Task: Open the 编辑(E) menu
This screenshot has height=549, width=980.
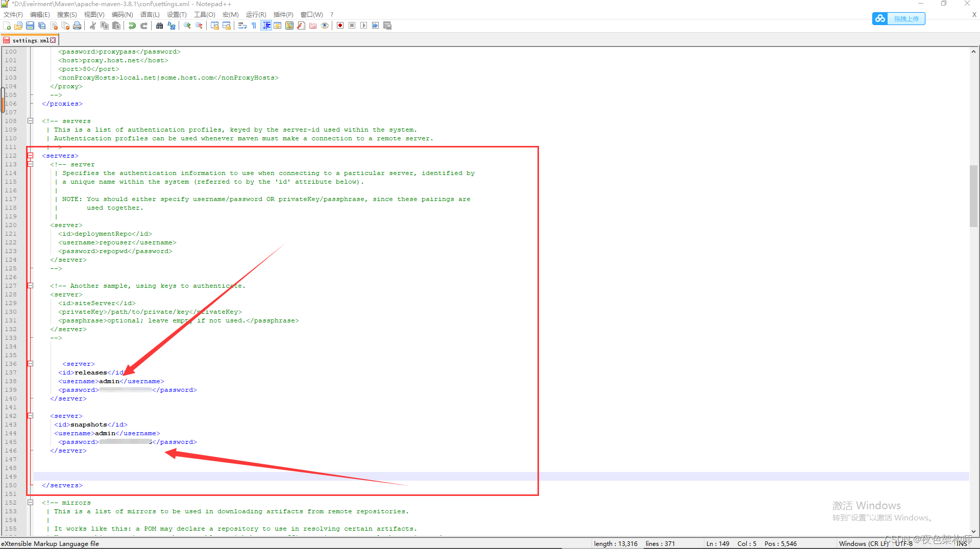Action: point(40,15)
